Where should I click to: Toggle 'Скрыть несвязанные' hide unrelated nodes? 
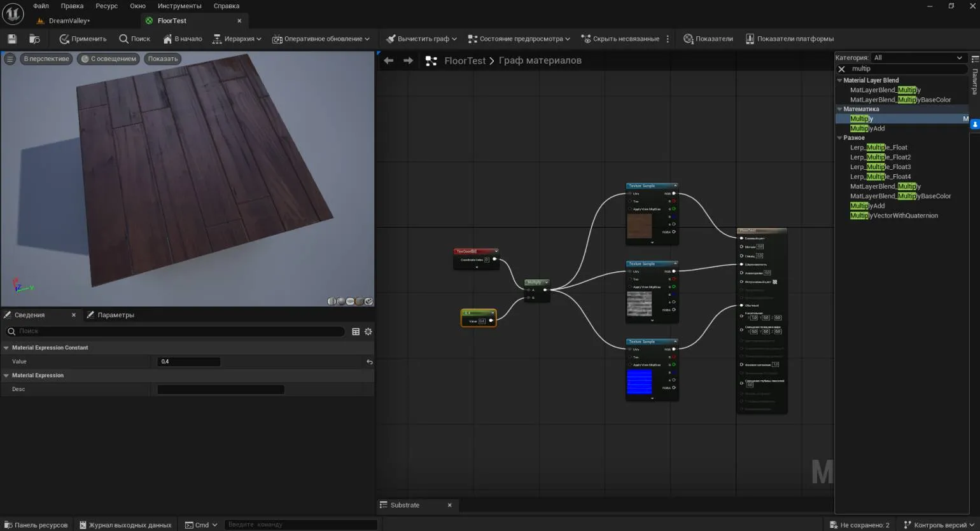click(620, 39)
